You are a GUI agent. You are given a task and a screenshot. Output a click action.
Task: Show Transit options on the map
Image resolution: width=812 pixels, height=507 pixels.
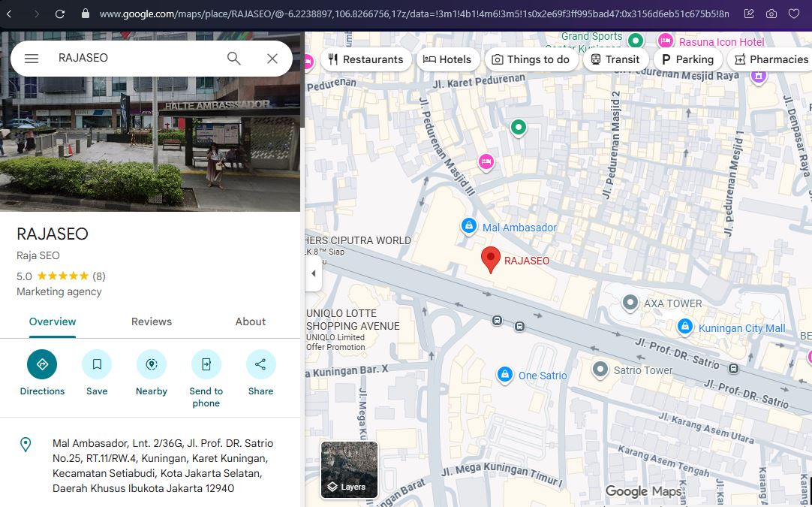click(615, 59)
